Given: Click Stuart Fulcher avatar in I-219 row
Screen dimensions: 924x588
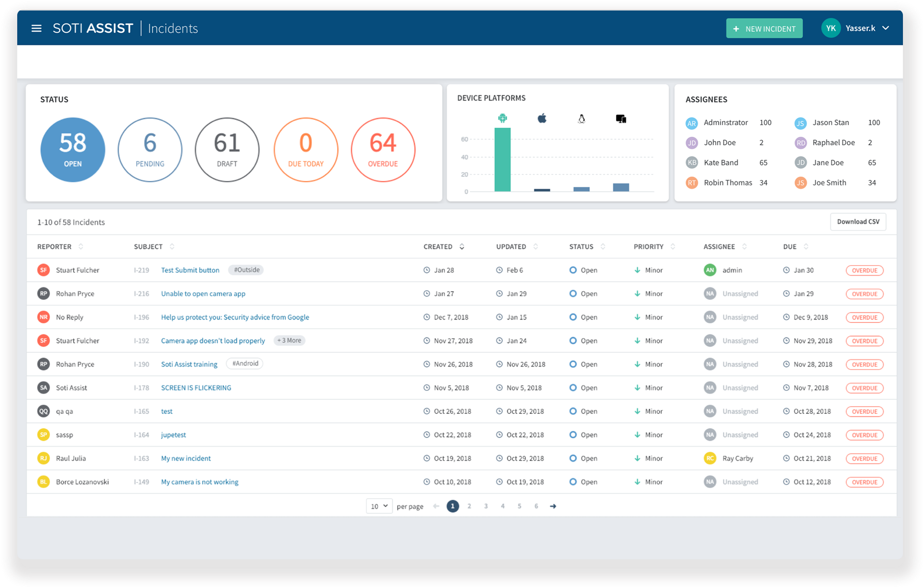Looking at the screenshot, I should coord(43,270).
